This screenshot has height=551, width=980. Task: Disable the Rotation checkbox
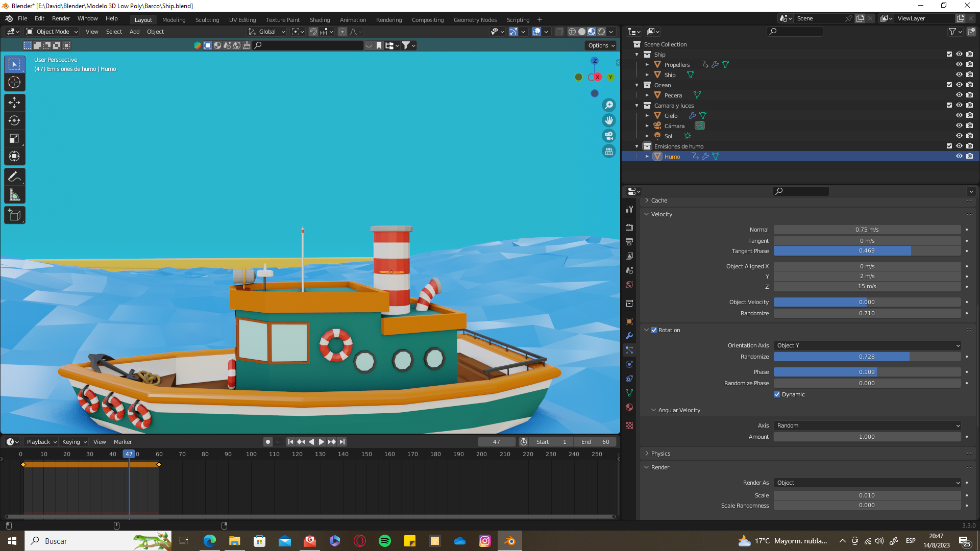[654, 330]
